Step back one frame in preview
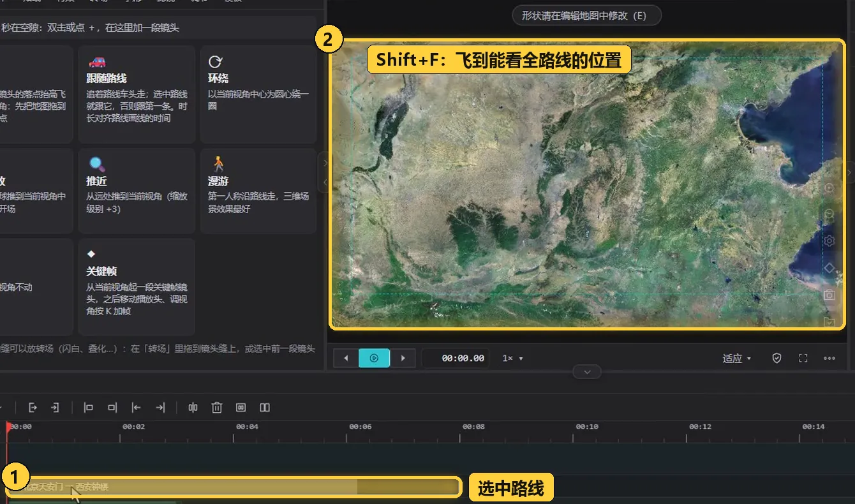Screen dimensions: 855x504 (346, 359)
